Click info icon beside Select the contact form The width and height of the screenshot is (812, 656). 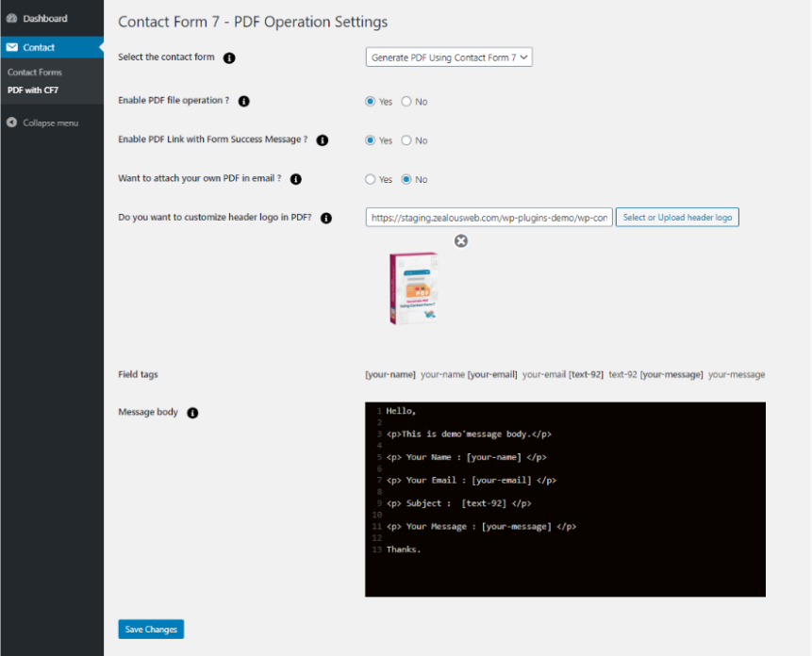[x=229, y=57]
